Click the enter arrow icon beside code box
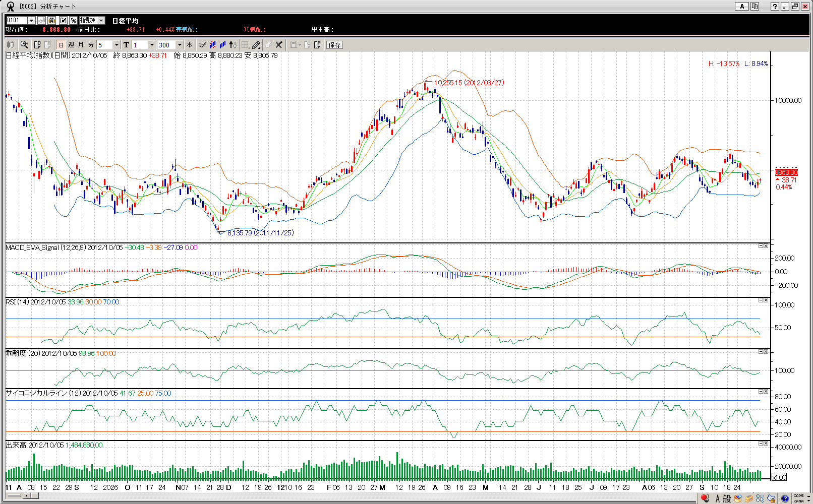Screen dimensions: 813x504 click(x=42, y=21)
